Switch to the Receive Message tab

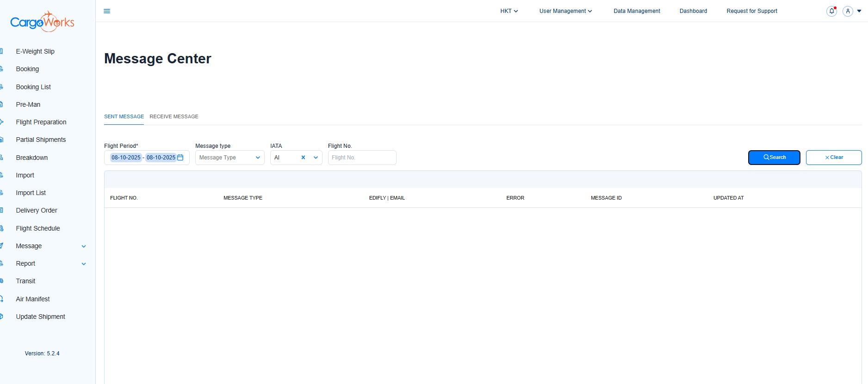tap(174, 116)
